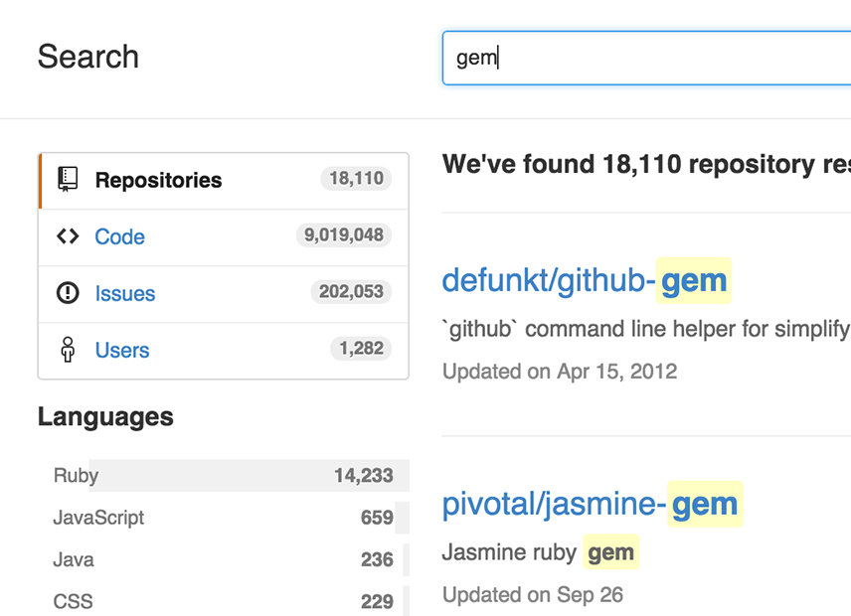
Task: Click the github command line helper description
Action: click(x=646, y=329)
